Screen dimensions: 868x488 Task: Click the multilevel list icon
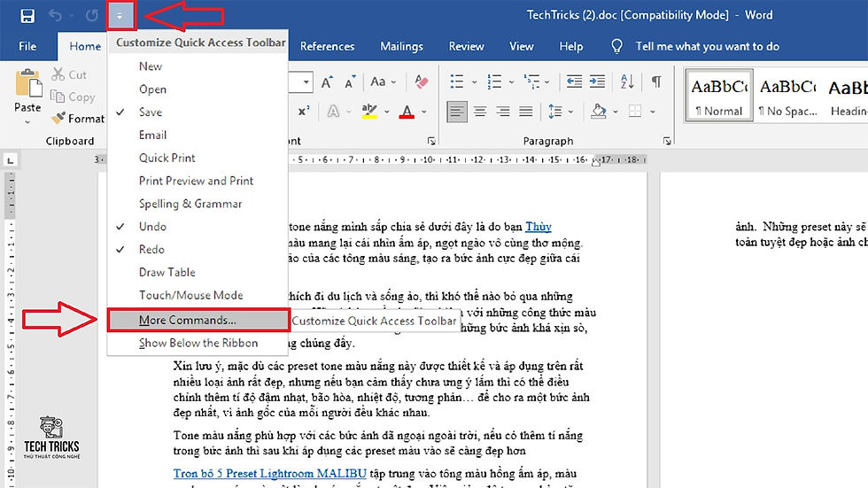click(532, 81)
